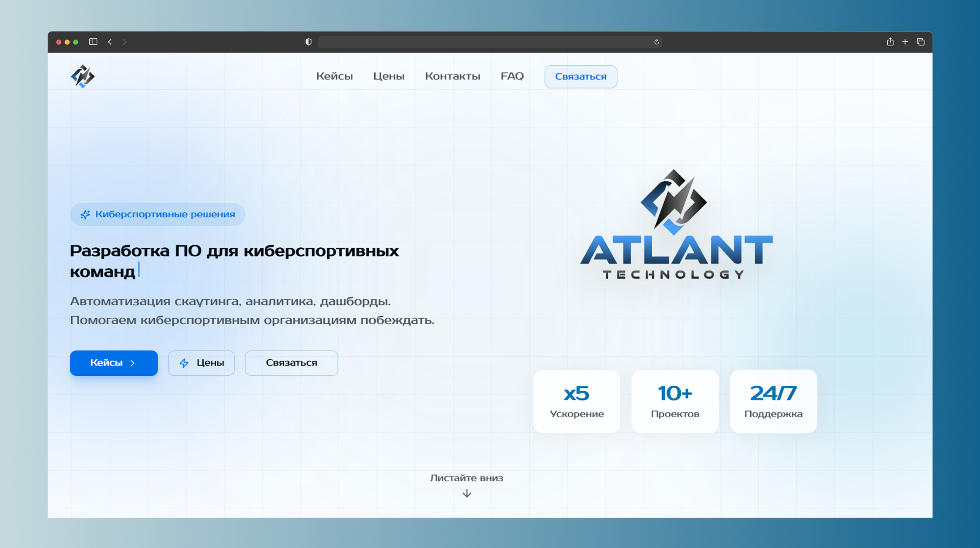The width and height of the screenshot is (980, 548).
Task: Click the down arrow under Листайте вниз
Action: tap(467, 493)
